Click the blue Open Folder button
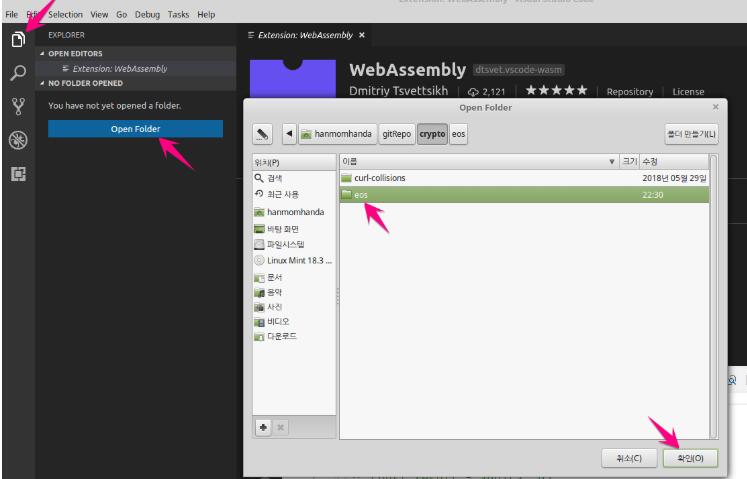 coord(135,129)
